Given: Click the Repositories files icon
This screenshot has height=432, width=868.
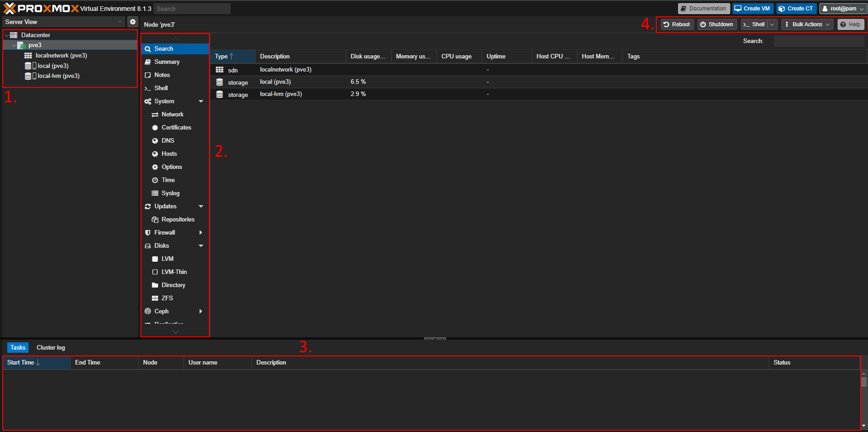Looking at the screenshot, I should (x=155, y=220).
